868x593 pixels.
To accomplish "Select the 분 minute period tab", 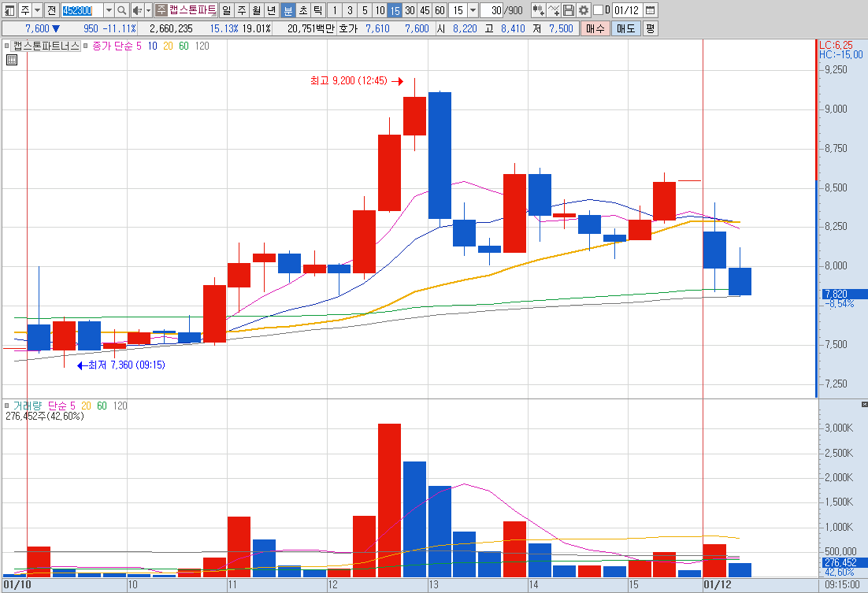I will tap(287, 10).
